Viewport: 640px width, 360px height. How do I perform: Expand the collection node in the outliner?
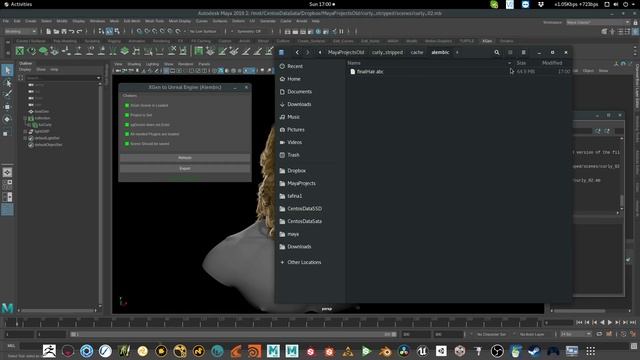click(26, 118)
